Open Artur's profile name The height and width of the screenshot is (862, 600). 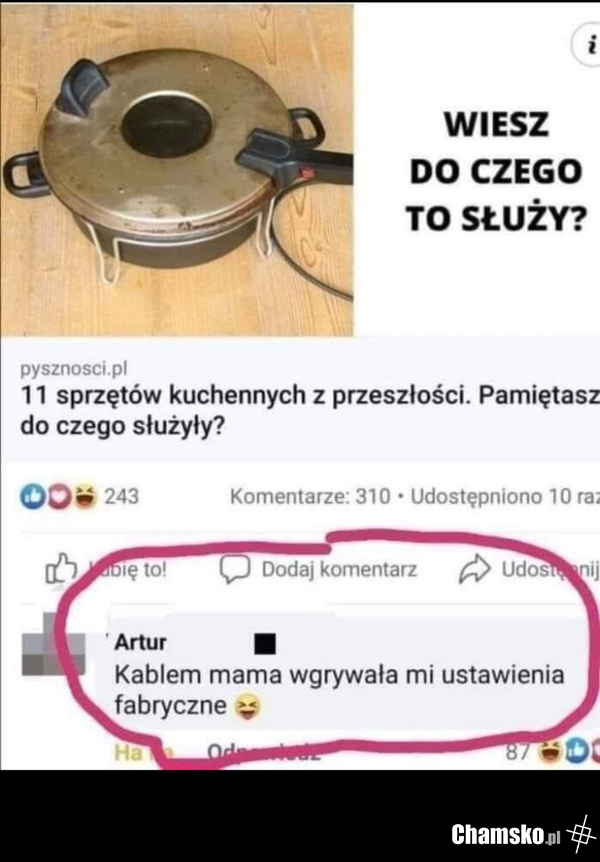[140, 642]
